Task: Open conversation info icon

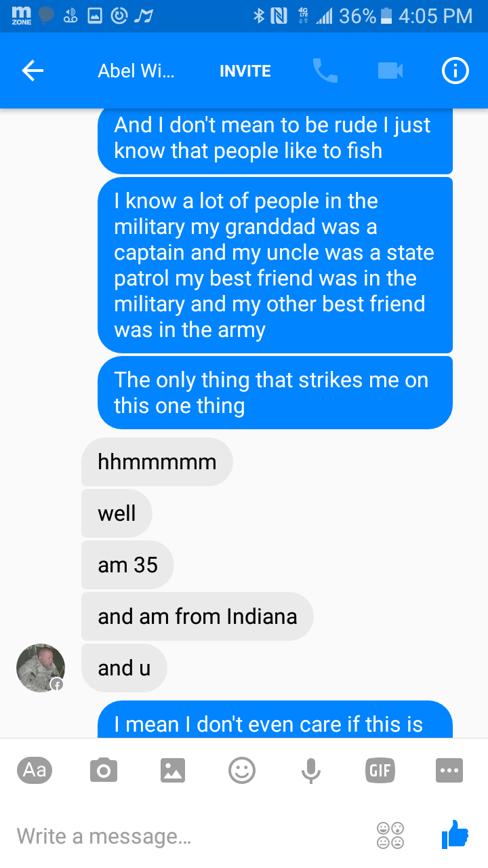Action: tap(455, 71)
